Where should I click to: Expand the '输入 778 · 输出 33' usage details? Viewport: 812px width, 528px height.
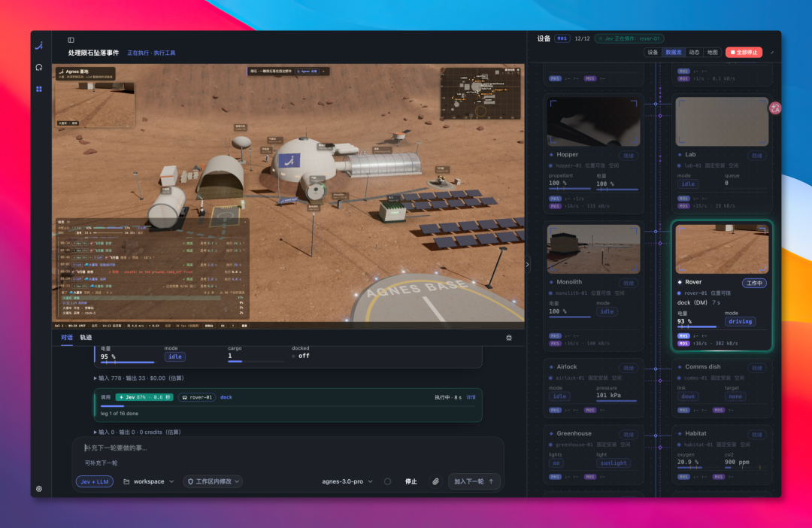coord(139,378)
